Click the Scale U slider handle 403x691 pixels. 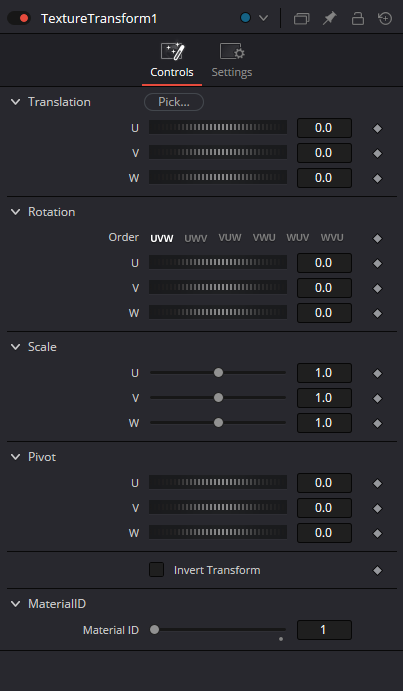point(218,373)
